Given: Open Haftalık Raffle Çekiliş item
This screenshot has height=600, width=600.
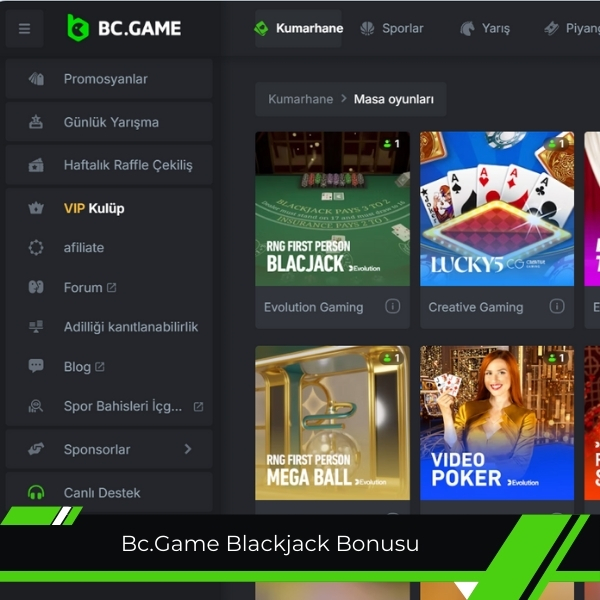Looking at the screenshot, I should point(109,165).
